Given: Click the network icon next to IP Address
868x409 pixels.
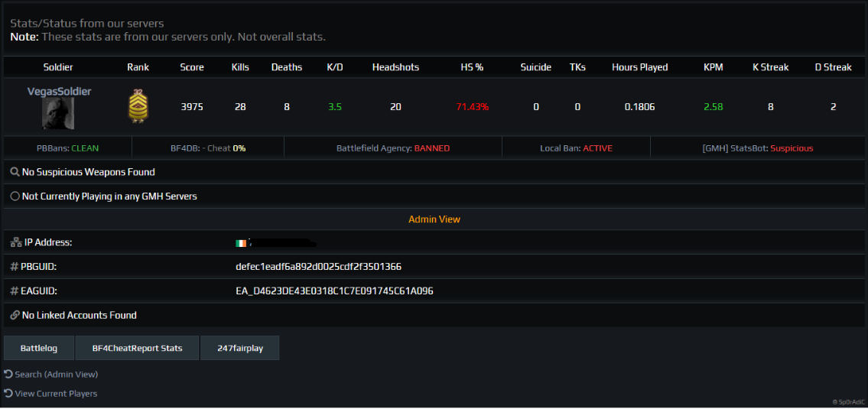Looking at the screenshot, I should [16, 242].
